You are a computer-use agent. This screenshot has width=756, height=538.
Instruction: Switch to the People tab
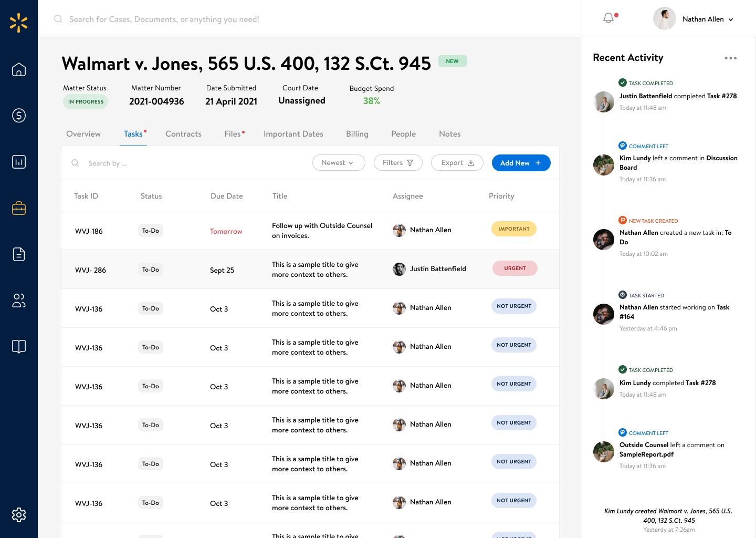point(403,134)
